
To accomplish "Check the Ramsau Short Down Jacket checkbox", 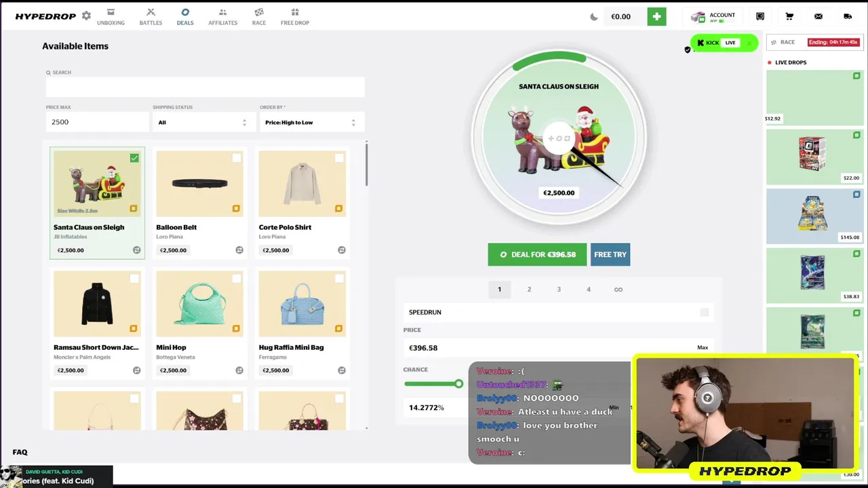I will click(134, 279).
